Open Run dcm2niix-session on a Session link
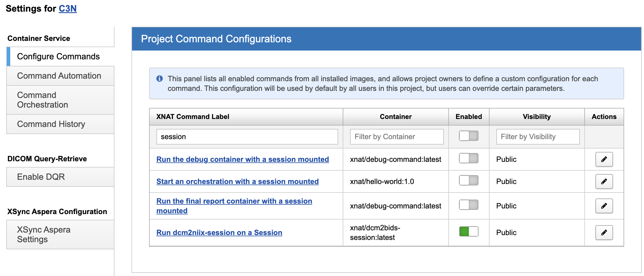 [x=219, y=233]
